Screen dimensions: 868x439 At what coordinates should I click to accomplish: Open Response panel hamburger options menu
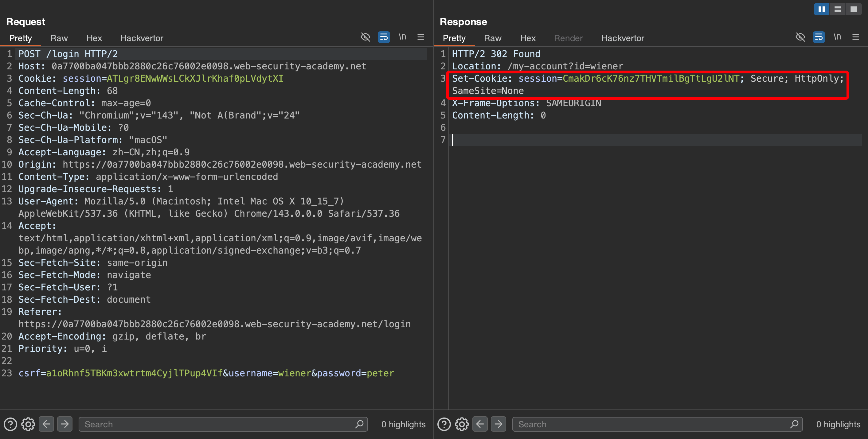[856, 37]
